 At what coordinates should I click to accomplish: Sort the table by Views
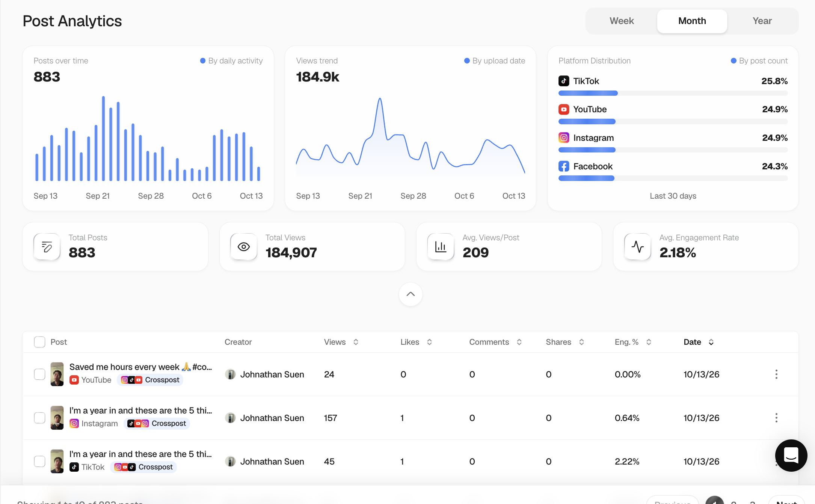[341, 342]
